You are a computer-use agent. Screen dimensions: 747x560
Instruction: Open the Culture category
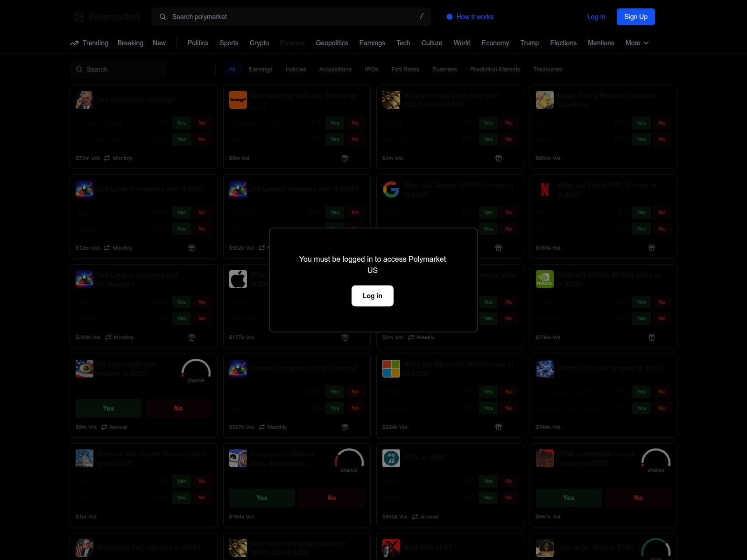(x=432, y=43)
